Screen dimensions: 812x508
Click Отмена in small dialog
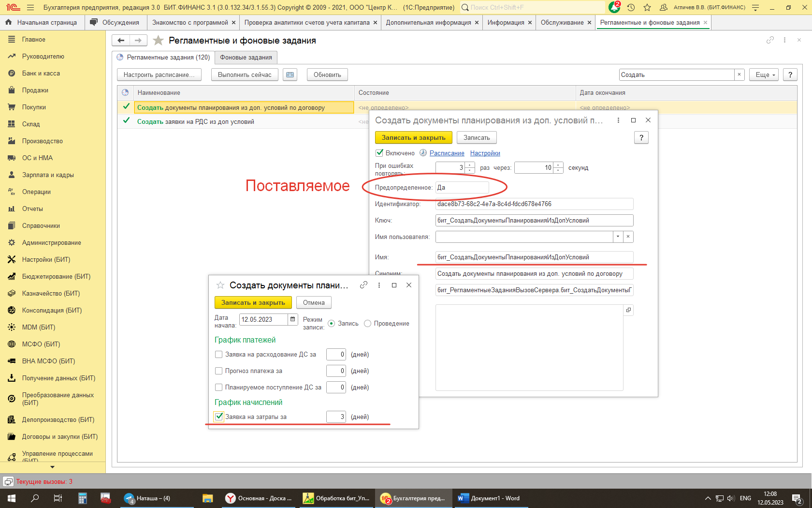click(x=314, y=302)
